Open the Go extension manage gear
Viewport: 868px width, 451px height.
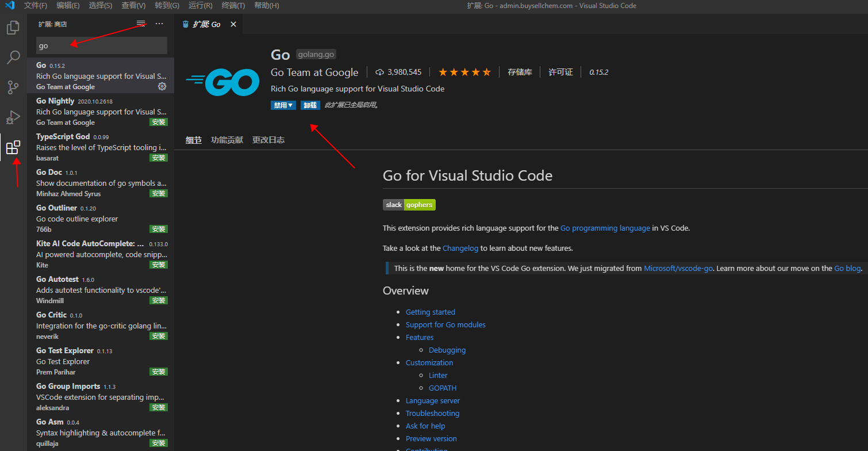(x=162, y=86)
